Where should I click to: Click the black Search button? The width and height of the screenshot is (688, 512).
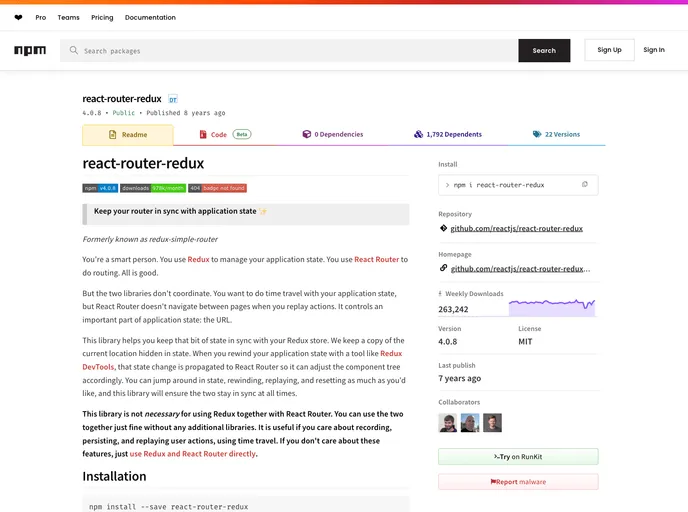click(x=544, y=50)
